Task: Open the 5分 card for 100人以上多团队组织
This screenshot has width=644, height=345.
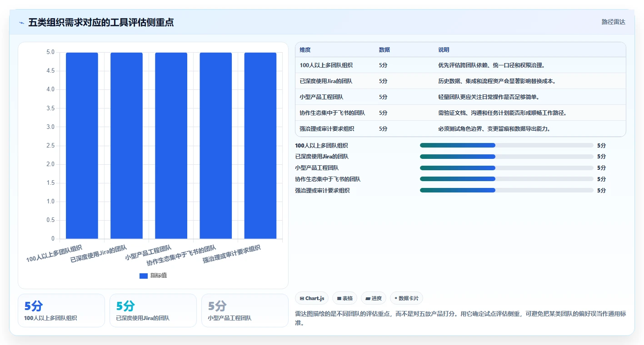Action: pyautogui.click(x=61, y=310)
